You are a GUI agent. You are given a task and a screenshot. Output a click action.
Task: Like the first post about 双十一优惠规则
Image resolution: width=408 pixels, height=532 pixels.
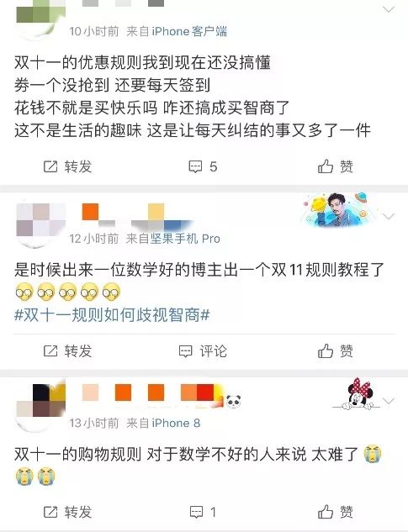click(336, 166)
